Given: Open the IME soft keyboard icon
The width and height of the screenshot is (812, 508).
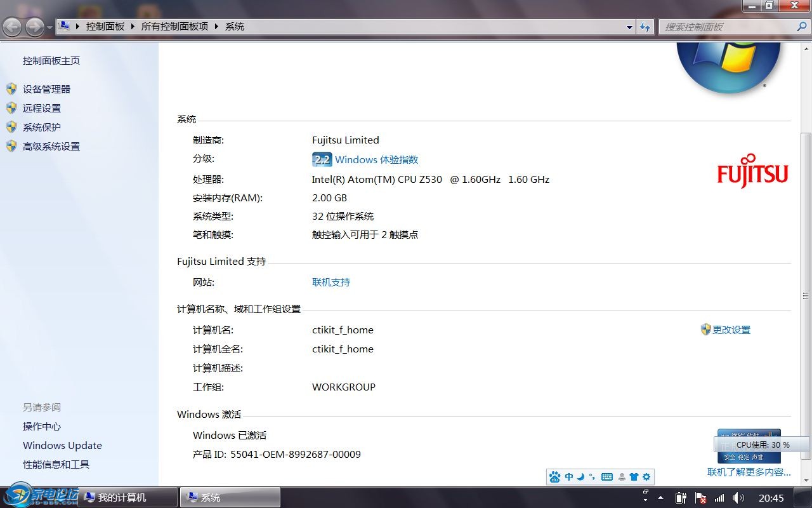Looking at the screenshot, I should point(606,477).
